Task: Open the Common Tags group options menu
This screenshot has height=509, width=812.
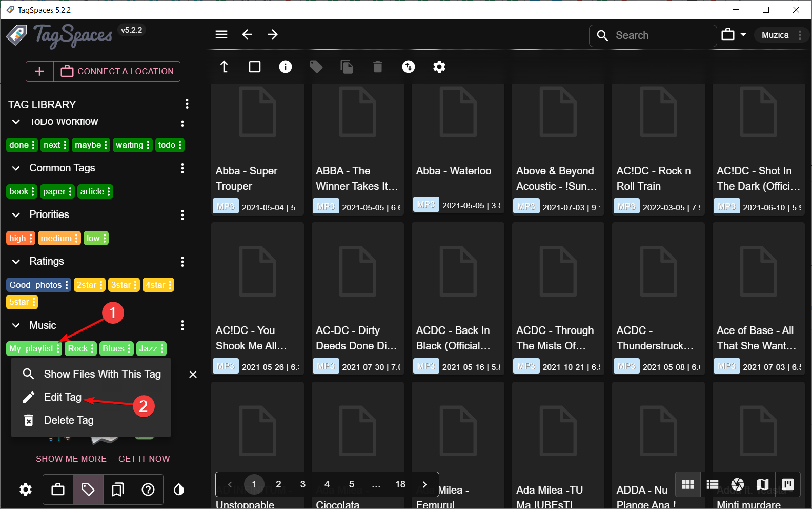Action: [x=182, y=168]
